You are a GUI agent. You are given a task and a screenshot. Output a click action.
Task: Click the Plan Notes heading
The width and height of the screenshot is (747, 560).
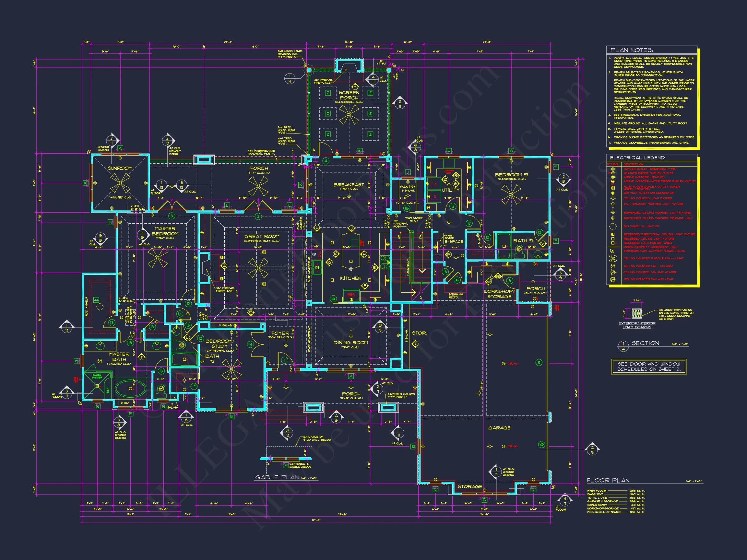[x=631, y=50]
